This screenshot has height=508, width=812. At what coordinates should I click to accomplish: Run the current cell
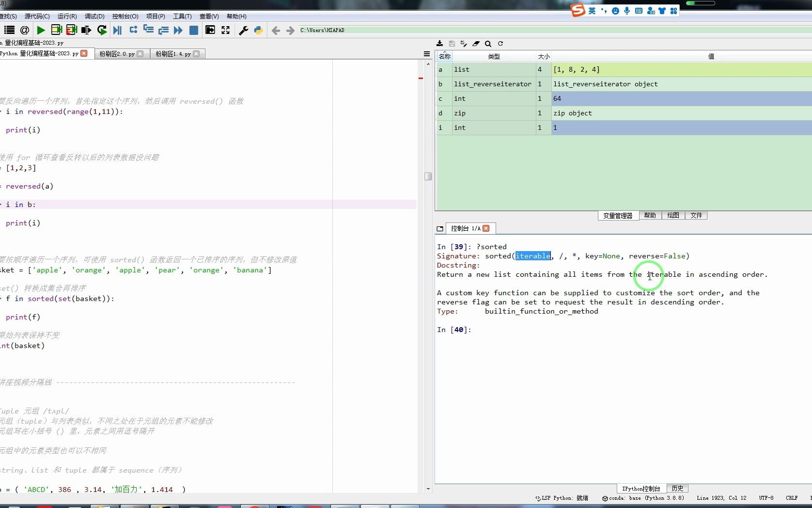pyautogui.click(x=56, y=30)
